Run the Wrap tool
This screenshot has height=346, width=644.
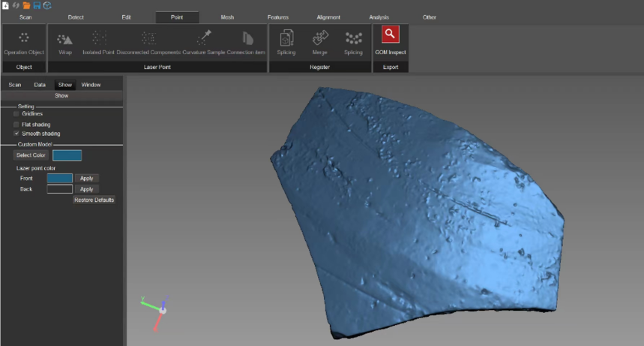[65, 44]
